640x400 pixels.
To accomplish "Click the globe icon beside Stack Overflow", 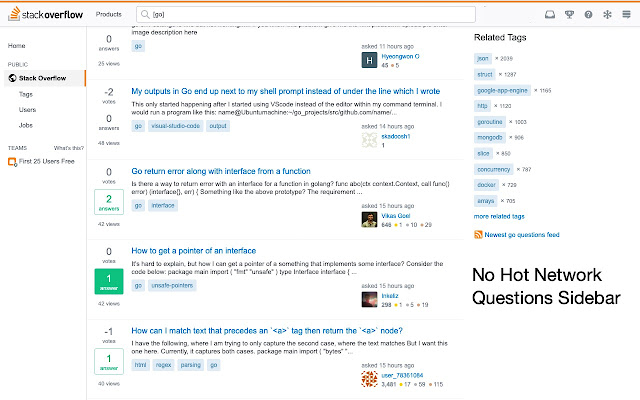I will [12, 78].
